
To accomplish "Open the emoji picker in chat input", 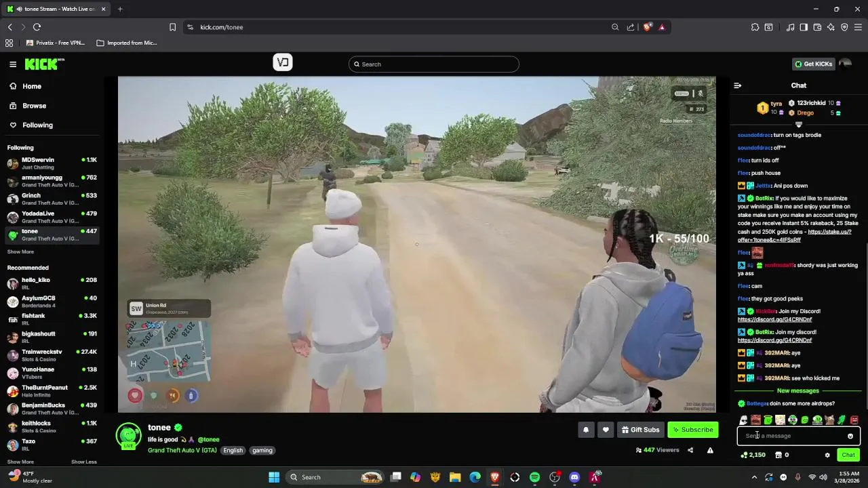I will point(850,436).
